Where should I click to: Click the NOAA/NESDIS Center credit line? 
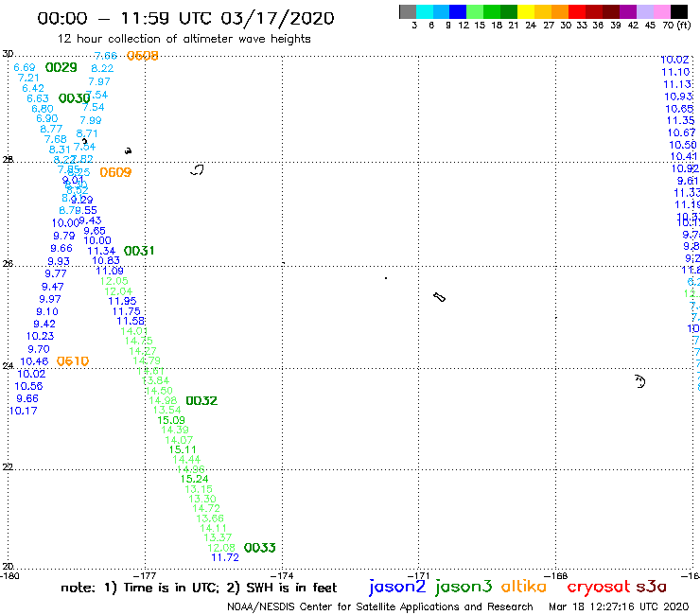coord(380,607)
